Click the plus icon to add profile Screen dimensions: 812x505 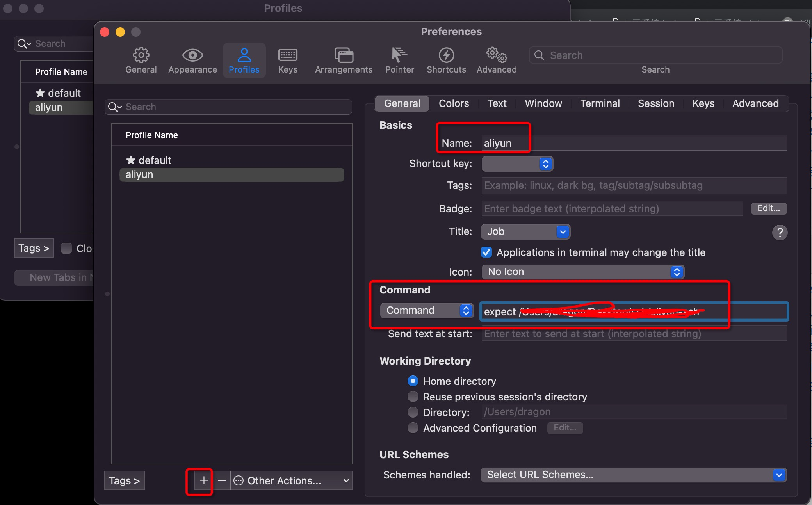point(203,480)
